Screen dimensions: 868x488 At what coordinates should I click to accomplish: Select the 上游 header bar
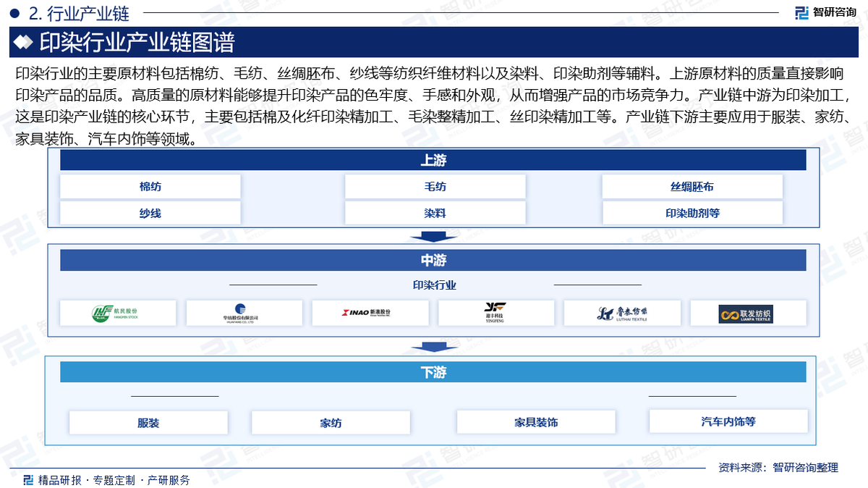coord(433,160)
